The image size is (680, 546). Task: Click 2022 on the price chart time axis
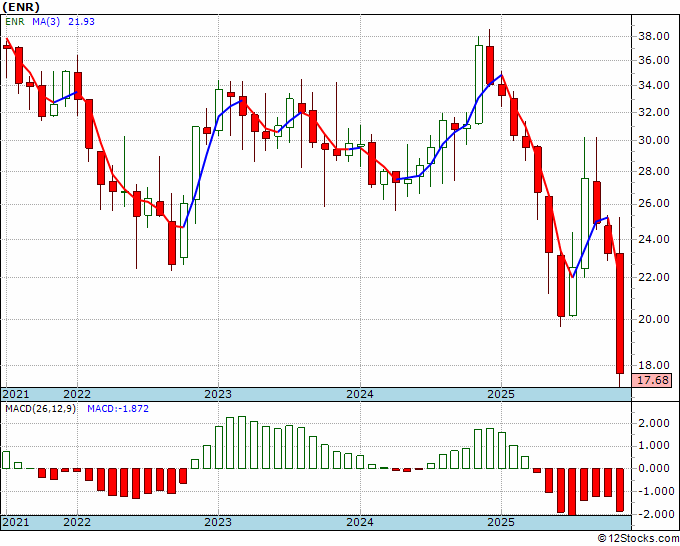click(77, 394)
